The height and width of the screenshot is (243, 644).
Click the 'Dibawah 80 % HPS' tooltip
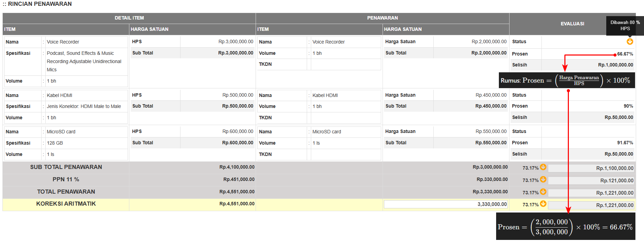[625, 26]
